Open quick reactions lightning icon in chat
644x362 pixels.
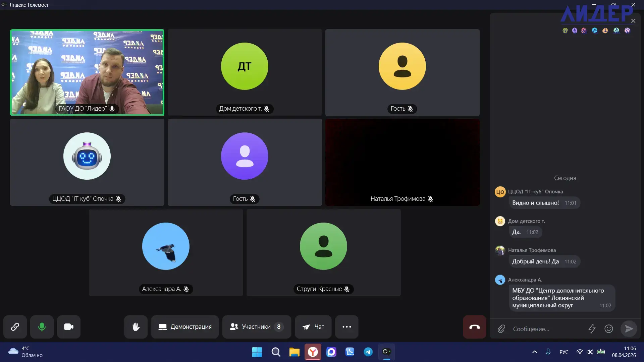point(592,329)
